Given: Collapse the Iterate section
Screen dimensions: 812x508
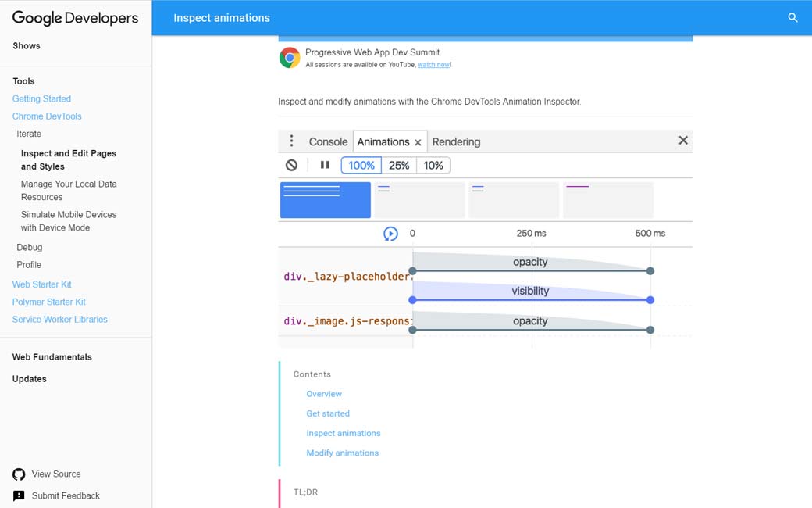Looking at the screenshot, I should pos(29,134).
